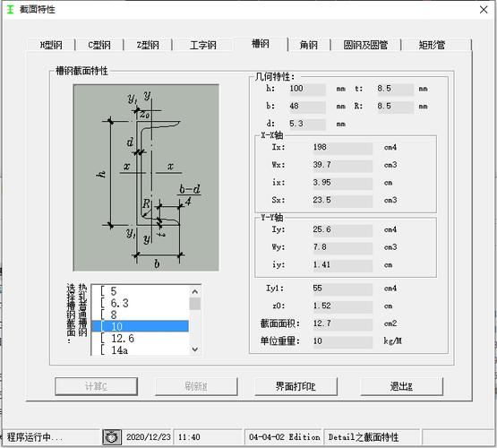
Task: Switch to the C型钢 tab
Action: tap(99, 45)
